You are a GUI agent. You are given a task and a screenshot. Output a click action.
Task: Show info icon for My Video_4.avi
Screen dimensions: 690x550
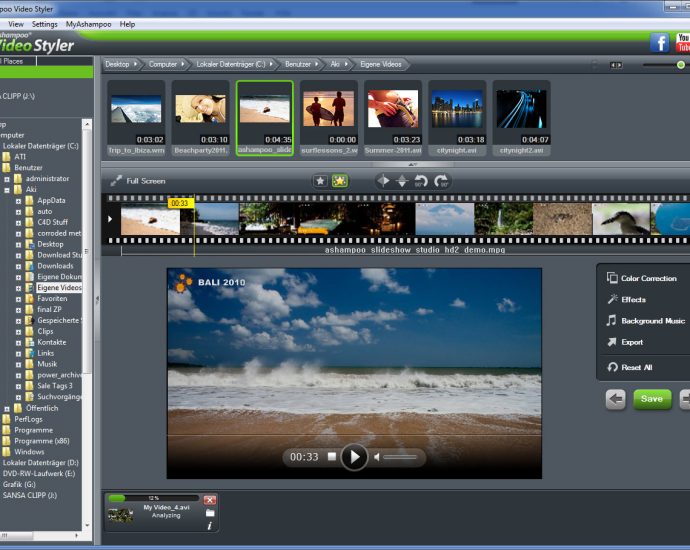point(209,526)
